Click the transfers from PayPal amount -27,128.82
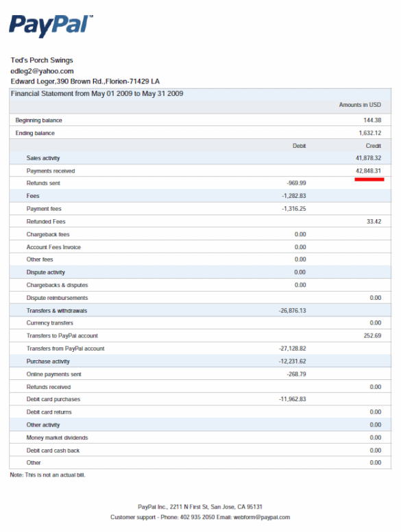The image size is (401, 532). point(292,349)
